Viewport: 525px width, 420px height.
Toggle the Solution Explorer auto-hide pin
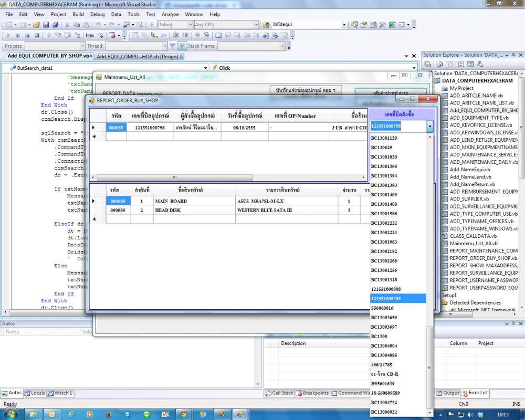(x=513, y=55)
